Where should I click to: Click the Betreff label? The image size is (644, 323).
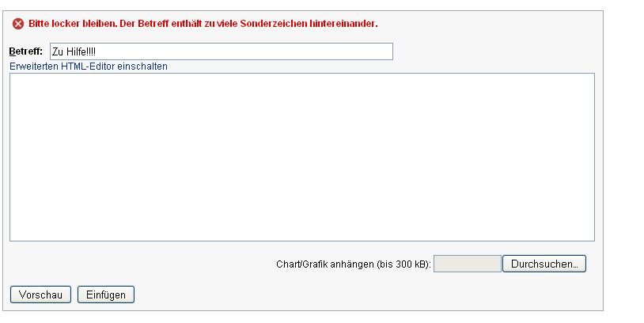[x=26, y=51]
